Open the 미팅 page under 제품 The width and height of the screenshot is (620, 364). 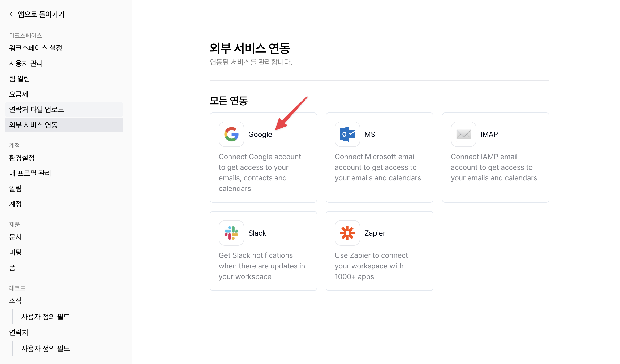[15, 252]
